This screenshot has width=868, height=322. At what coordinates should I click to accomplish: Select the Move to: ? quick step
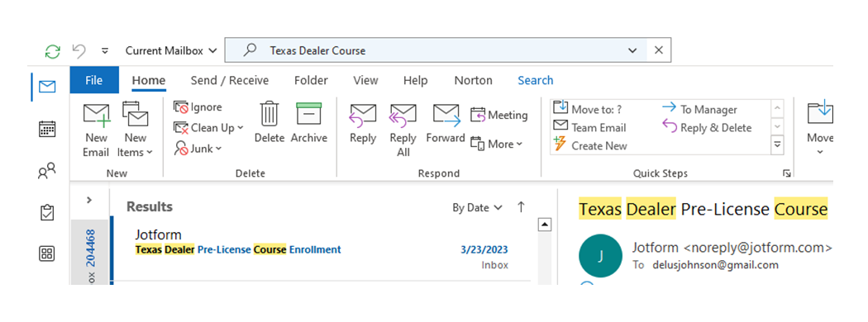(588, 109)
